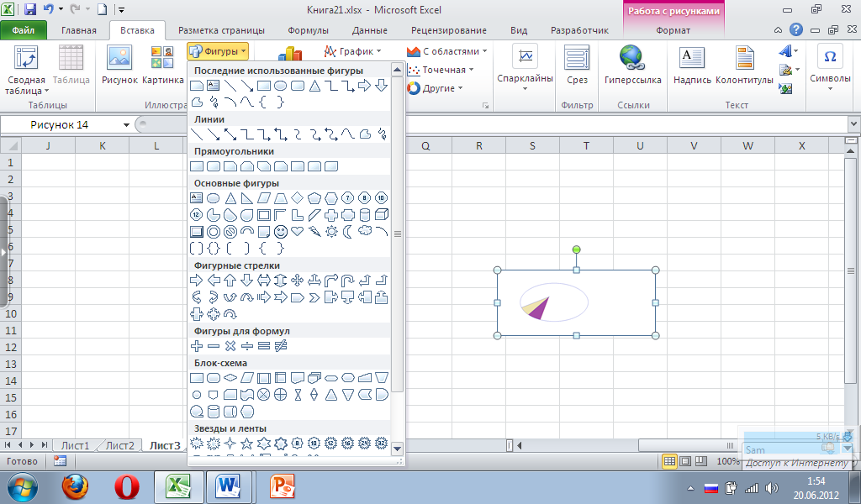Open Firefox from the taskbar

click(x=75, y=486)
